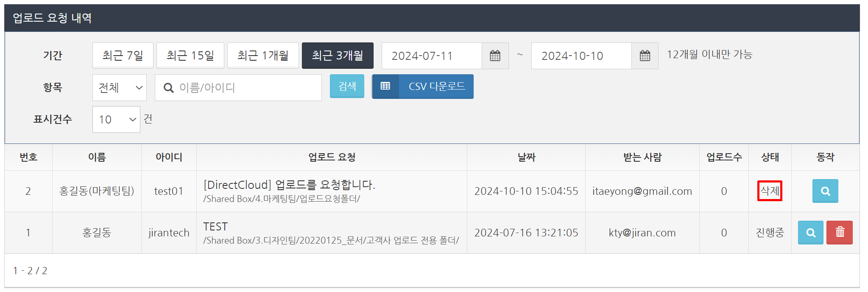This screenshot has width=868, height=292.
Task: View details of the TEST upload request
Action: pyautogui.click(x=810, y=233)
